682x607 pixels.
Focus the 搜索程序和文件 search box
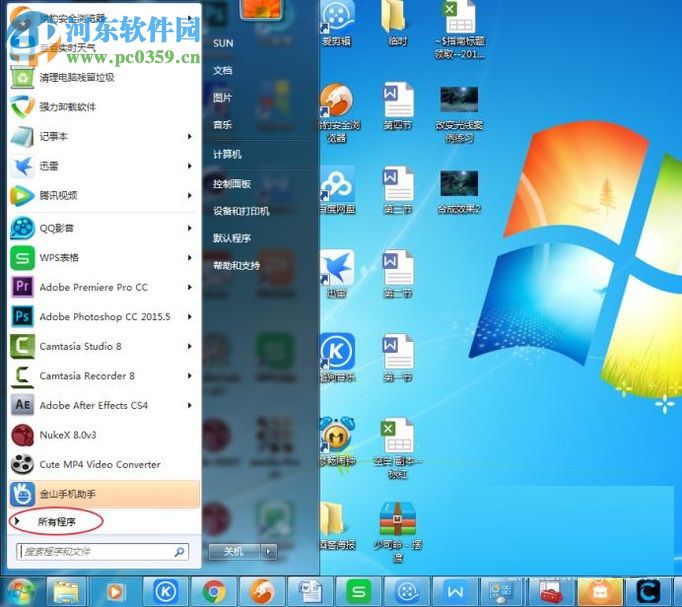point(102,551)
